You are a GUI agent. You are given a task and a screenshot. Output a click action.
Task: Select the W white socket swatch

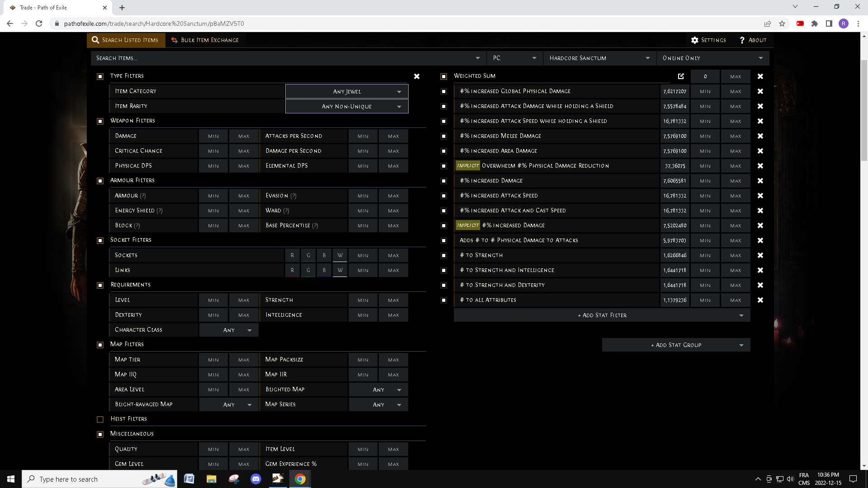(340, 255)
